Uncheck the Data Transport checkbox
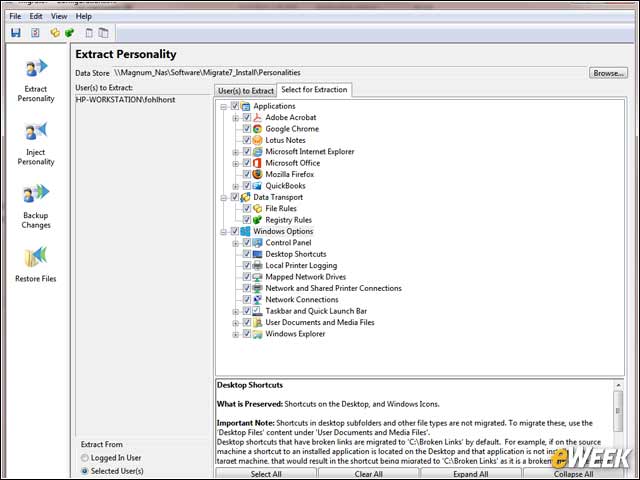 click(x=235, y=198)
